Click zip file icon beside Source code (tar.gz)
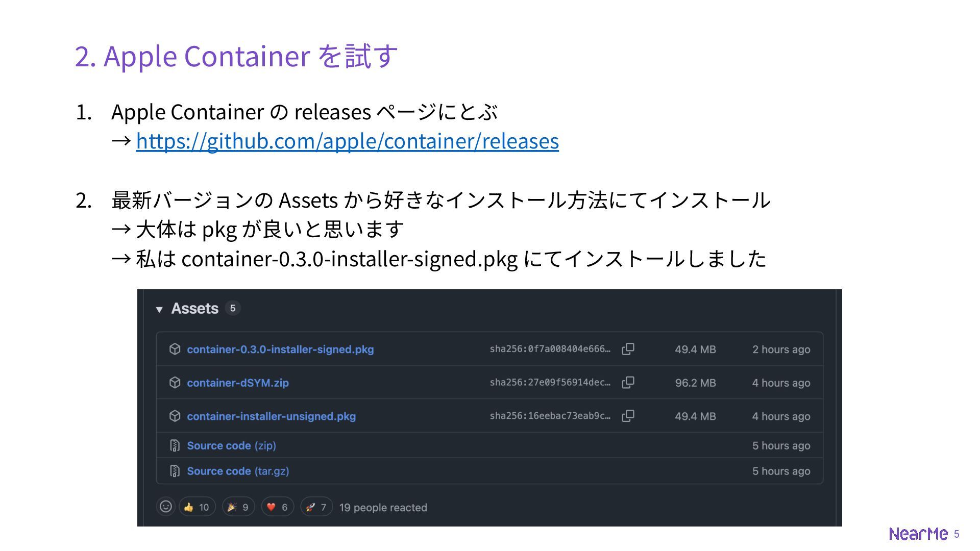 click(x=175, y=471)
